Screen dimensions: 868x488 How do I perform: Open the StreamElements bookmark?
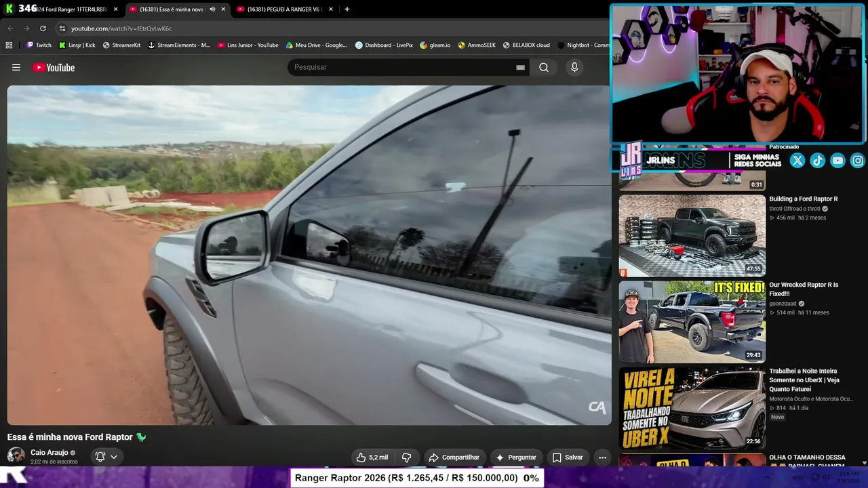[179, 45]
